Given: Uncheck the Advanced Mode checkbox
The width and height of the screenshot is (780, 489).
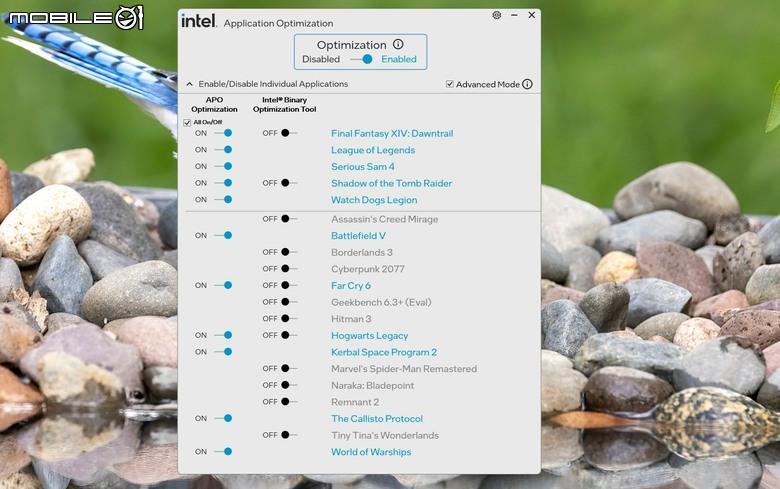Looking at the screenshot, I should (450, 84).
